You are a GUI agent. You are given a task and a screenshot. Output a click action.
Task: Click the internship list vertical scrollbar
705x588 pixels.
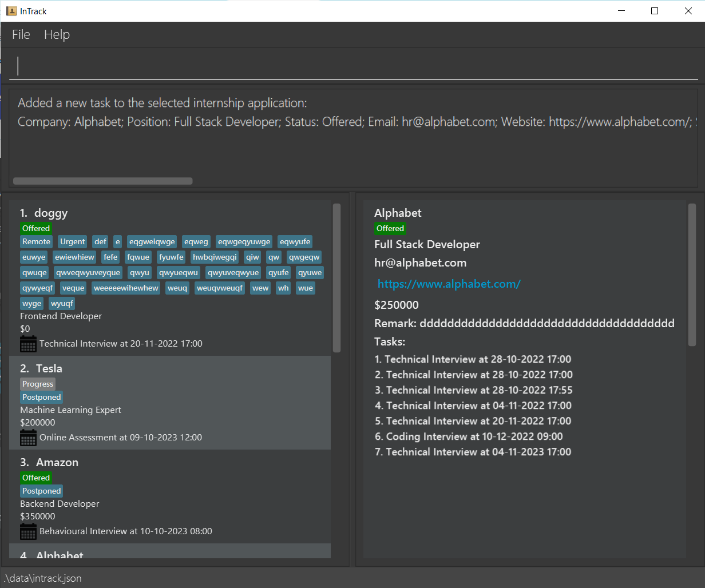(336, 278)
